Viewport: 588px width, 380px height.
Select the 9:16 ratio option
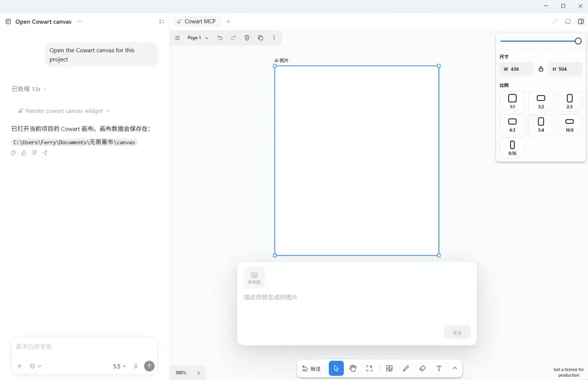point(512,148)
